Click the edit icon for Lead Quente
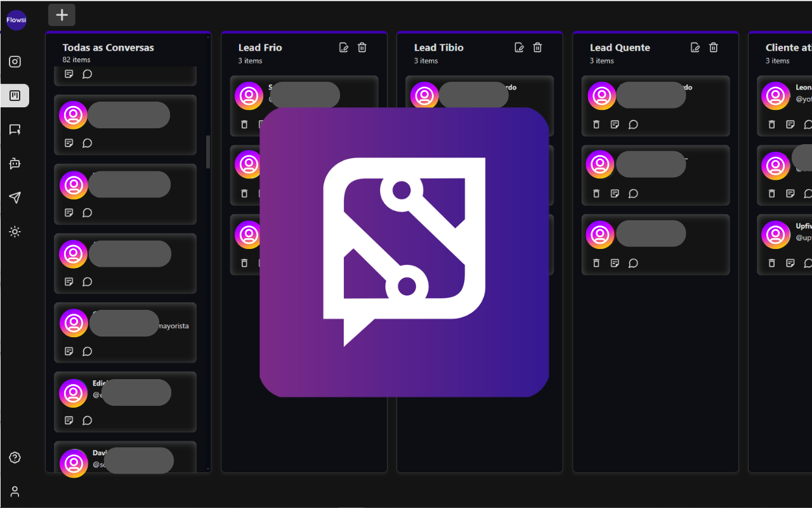812x508 pixels. [x=695, y=48]
